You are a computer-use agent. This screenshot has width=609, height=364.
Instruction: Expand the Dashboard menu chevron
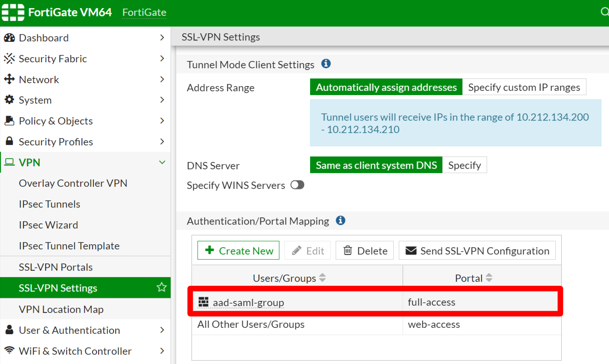(x=162, y=38)
